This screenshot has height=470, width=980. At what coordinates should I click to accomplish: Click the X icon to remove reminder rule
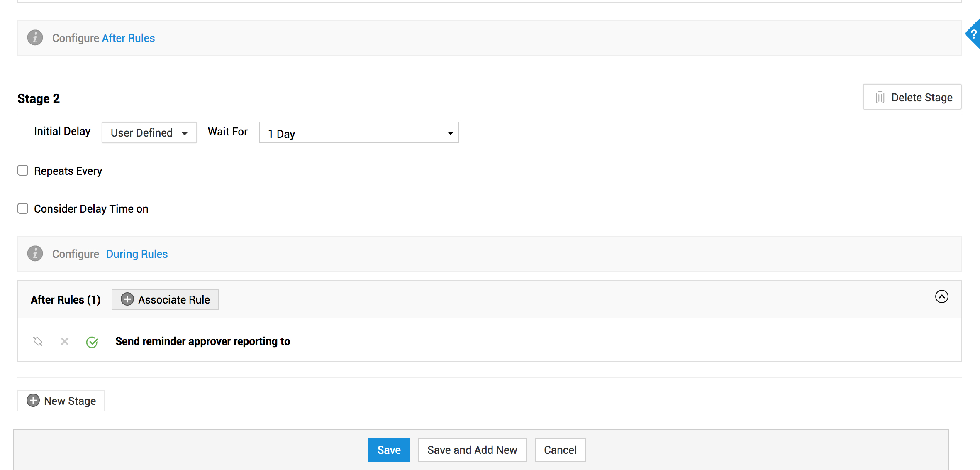point(64,341)
